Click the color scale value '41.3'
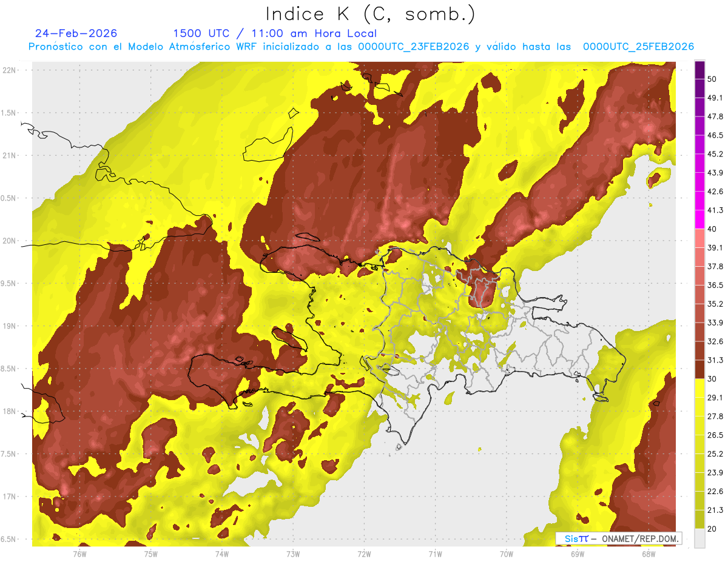728x562 pixels. click(x=715, y=210)
